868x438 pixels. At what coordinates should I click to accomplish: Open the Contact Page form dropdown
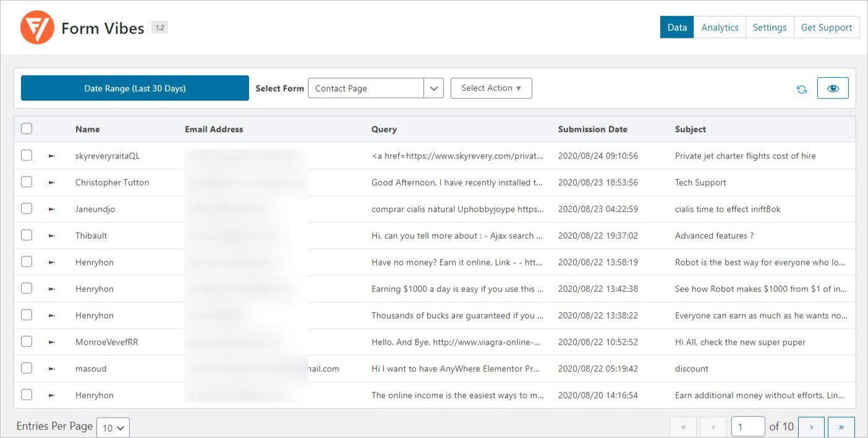click(375, 88)
